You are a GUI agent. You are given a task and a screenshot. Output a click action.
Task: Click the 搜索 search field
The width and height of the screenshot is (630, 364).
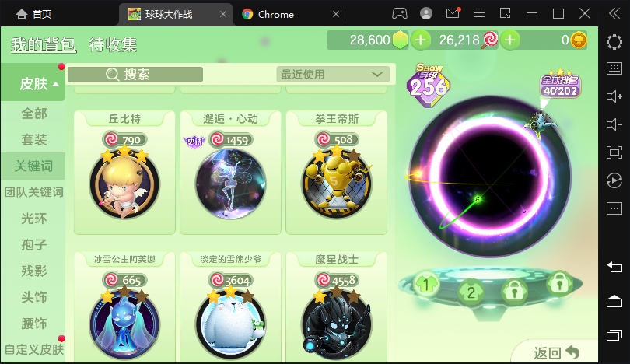click(135, 75)
